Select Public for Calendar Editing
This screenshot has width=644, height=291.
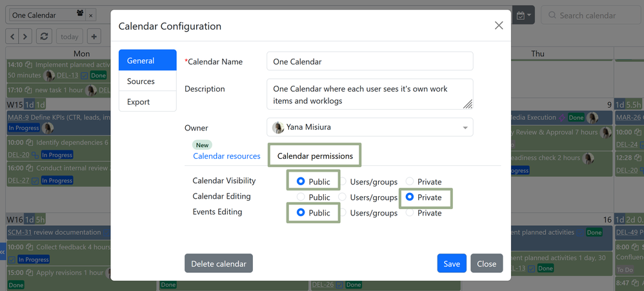(301, 197)
